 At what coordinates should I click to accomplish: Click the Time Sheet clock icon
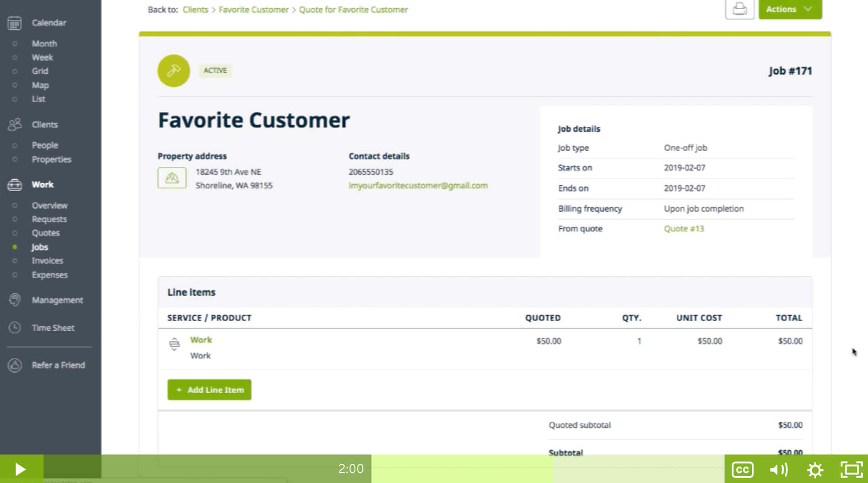15,328
